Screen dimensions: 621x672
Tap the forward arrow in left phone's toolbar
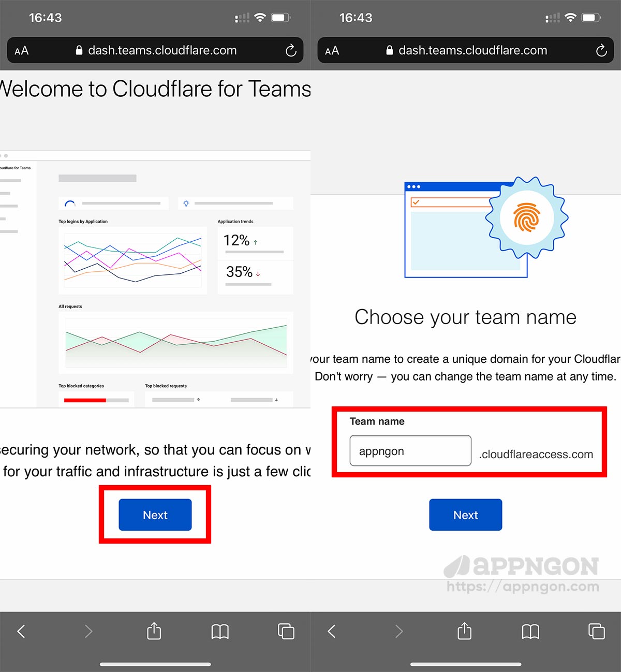[x=88, y=631]
